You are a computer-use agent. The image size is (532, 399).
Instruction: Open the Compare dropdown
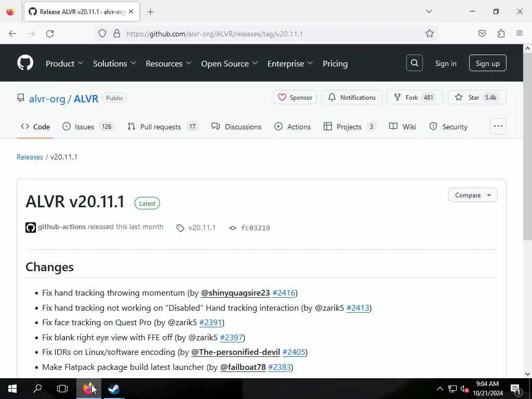473,195
